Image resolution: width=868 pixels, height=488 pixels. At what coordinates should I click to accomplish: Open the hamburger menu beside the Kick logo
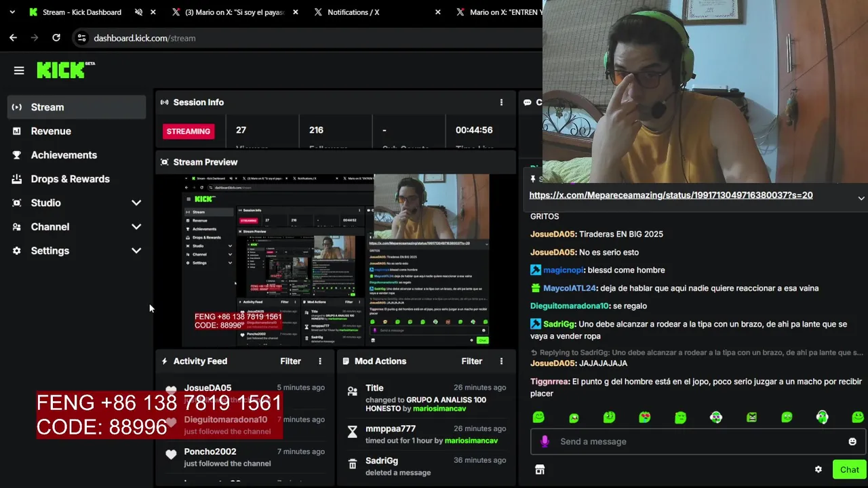point(19,70)
